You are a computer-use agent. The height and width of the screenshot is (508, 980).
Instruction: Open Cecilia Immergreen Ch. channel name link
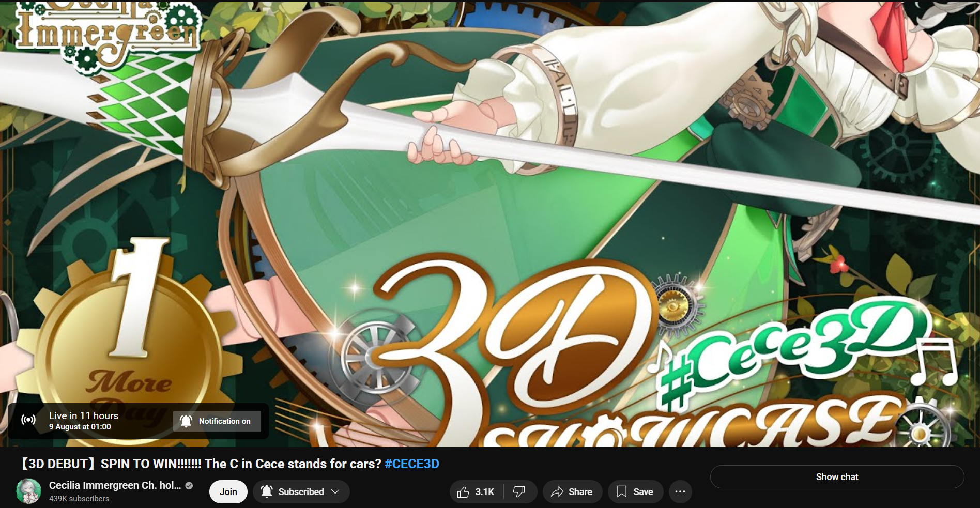pos(115,485)
